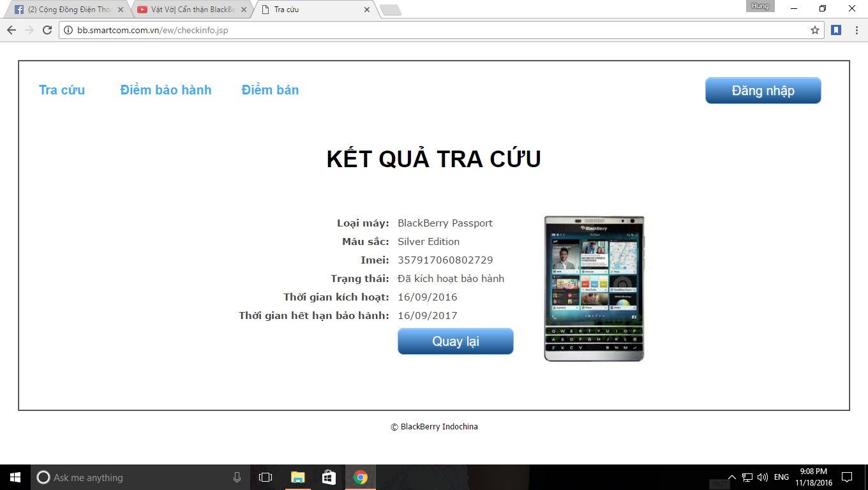Click the microphone icon in Cortana search
This screenshot has width=868, height=490.
coord(236,477)
